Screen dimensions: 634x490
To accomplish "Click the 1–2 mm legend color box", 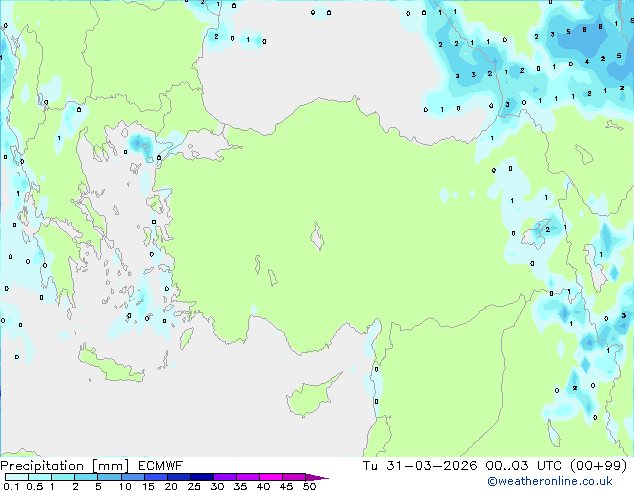I will (63, 477).
